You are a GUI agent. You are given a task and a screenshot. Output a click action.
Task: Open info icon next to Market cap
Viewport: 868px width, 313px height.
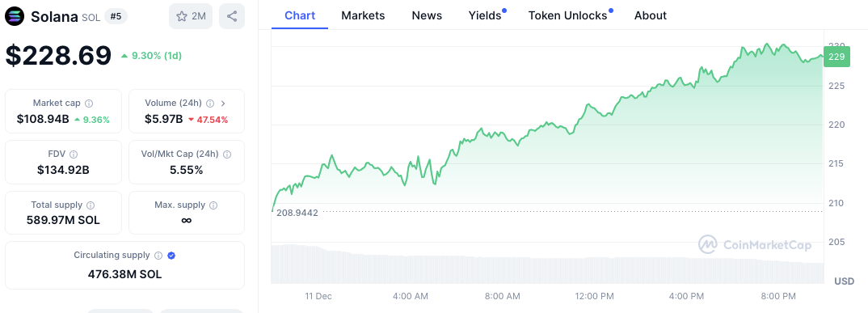(89, 103)
